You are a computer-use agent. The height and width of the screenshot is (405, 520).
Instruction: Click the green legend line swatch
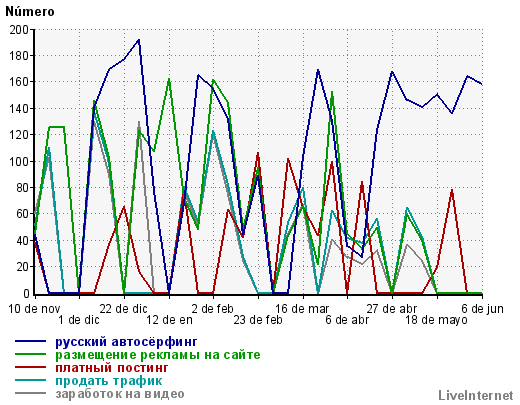pyautogui.click(x=30, y=354)
